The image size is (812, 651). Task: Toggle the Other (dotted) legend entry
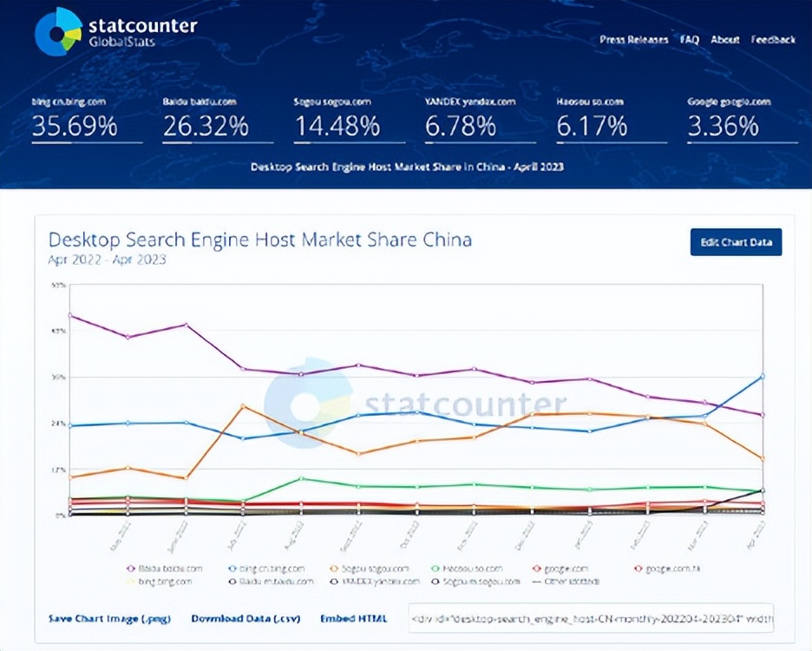click(566, 582)
